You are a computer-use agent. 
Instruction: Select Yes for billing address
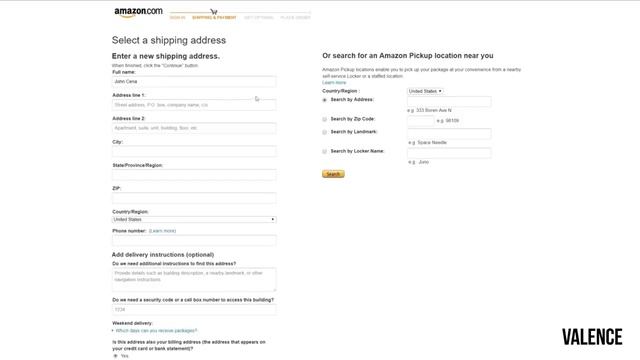[x=116, y=356]
